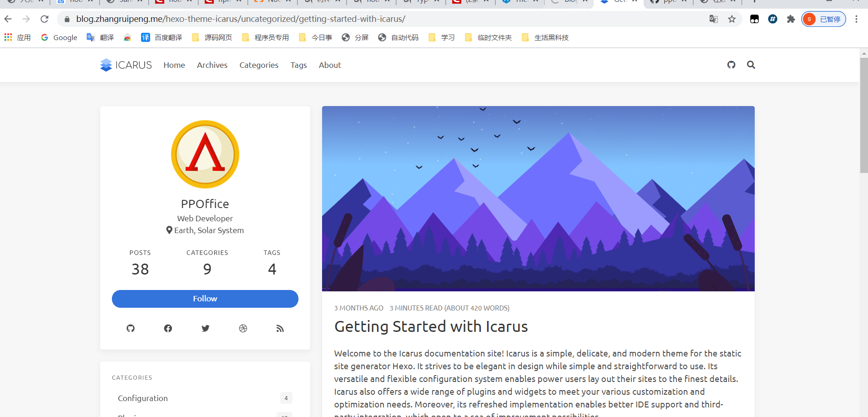Screen dimensions: 868x417
Task: Open the Twitter social icon
Action: point(206,328)
